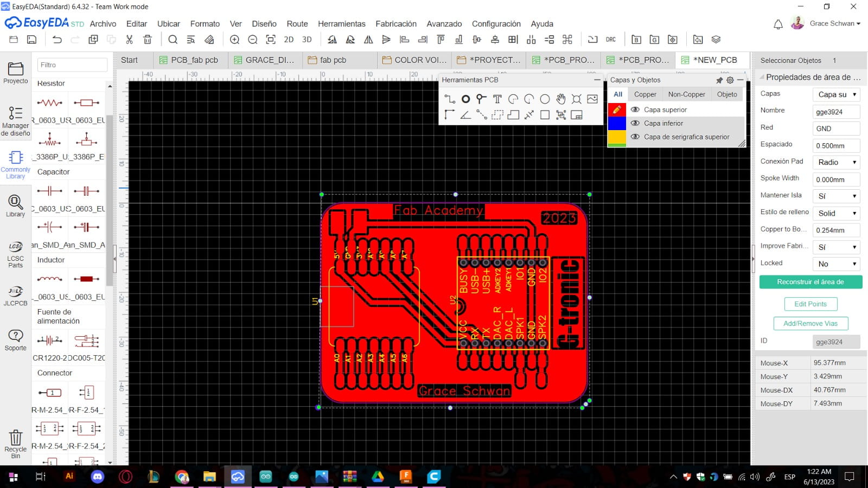Minimize the Herramientas PCB panel
868x488 pixels.
click(597, 80)
